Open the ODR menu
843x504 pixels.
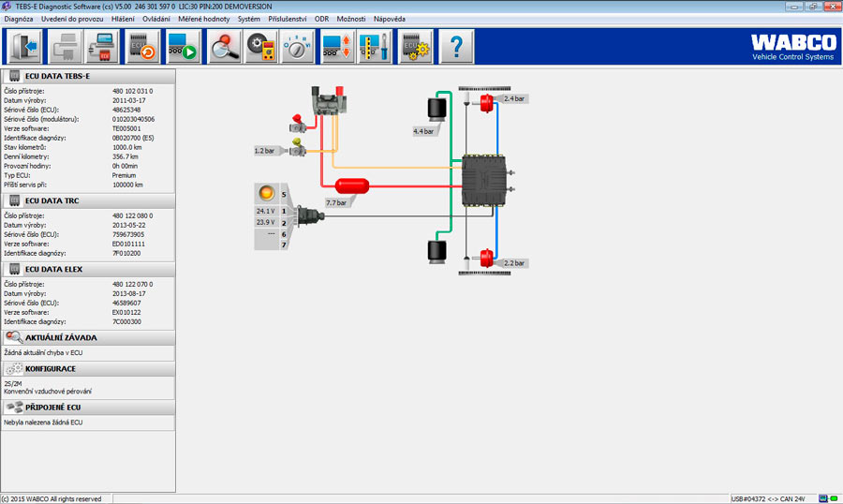321,19
